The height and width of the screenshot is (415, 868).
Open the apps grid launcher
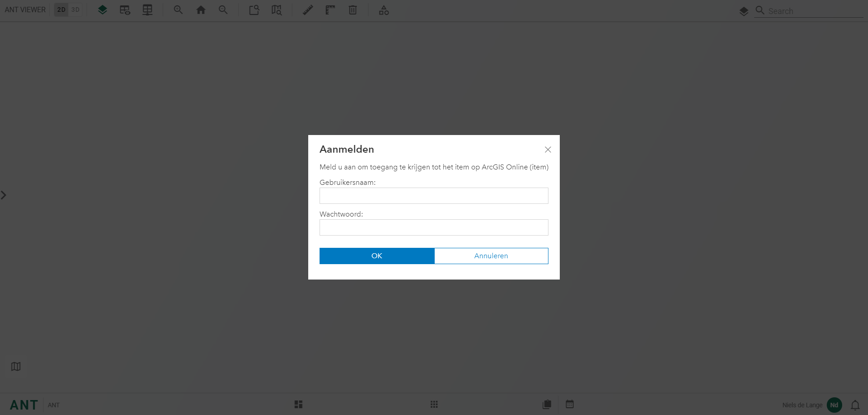(434, 405)
